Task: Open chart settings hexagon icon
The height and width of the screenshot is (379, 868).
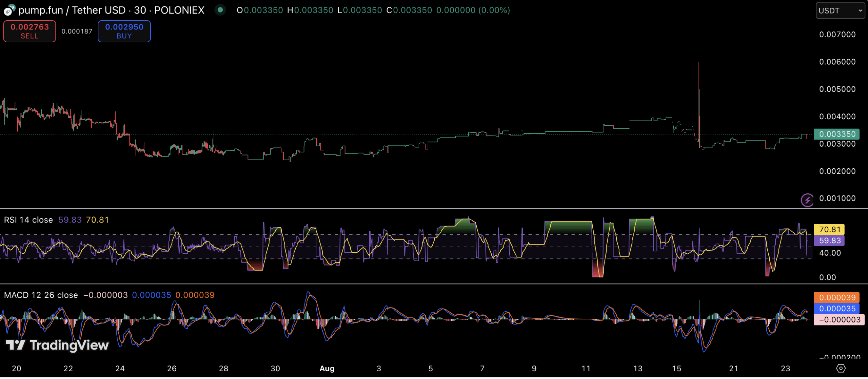Action: (841, 369)
